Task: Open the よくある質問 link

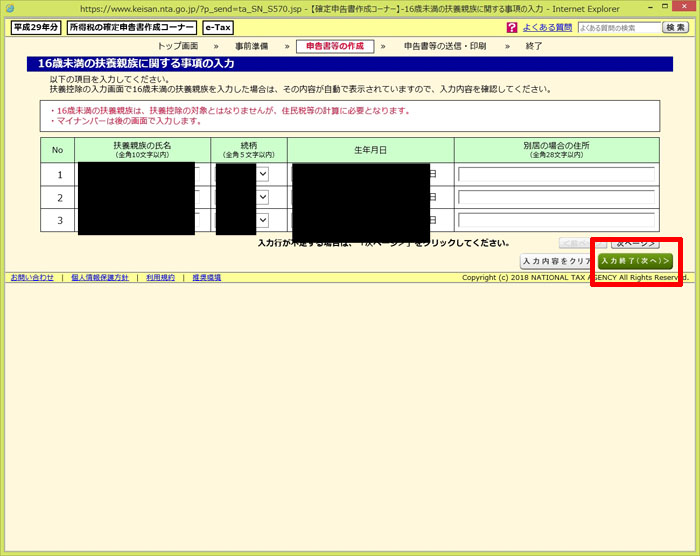Action: pyautogui.click(x=547, y=28)
